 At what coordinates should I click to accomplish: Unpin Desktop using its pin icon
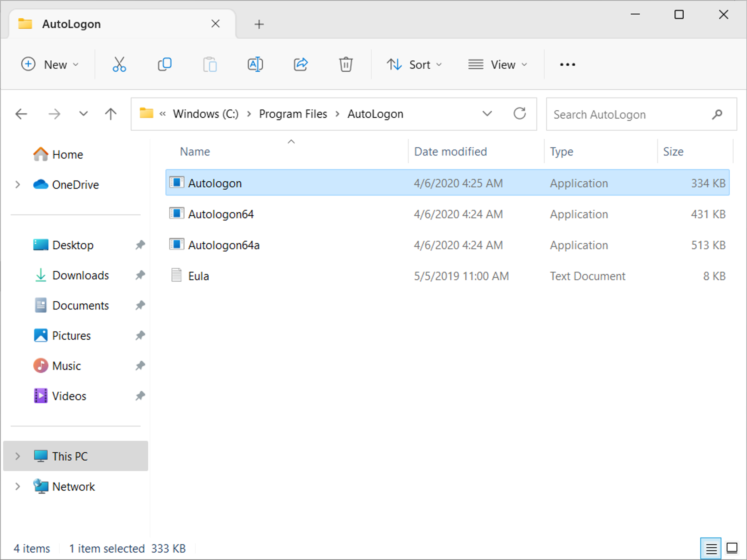(140, 245)
